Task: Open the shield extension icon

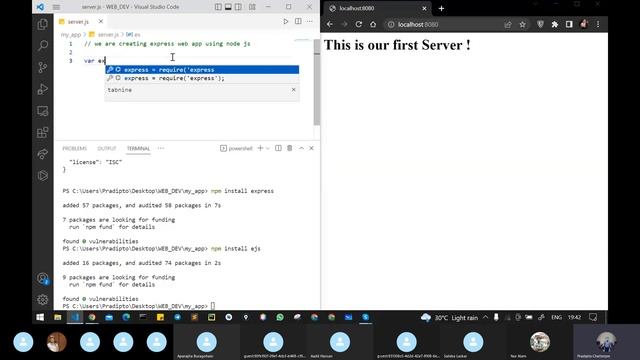Action: click(540, 24)
